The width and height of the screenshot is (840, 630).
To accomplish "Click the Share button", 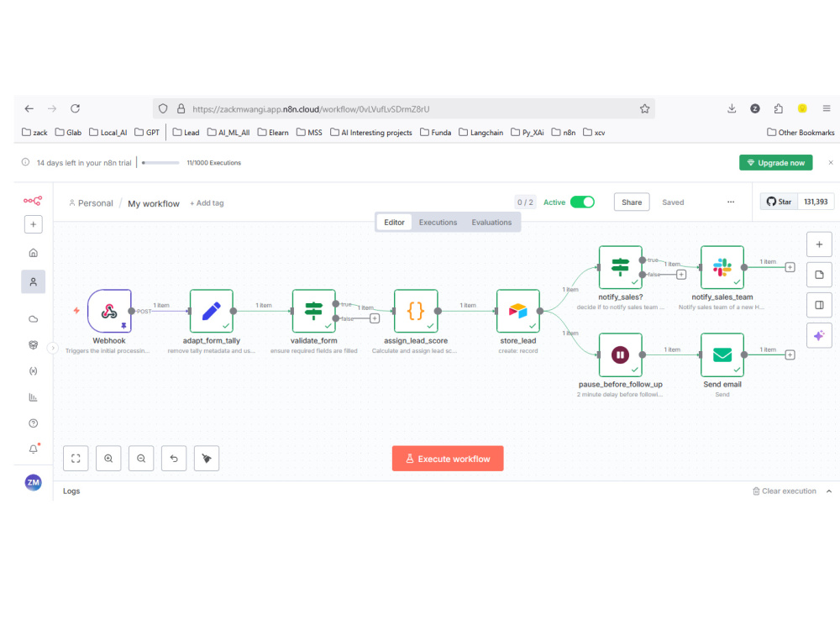I will (632, 202).
